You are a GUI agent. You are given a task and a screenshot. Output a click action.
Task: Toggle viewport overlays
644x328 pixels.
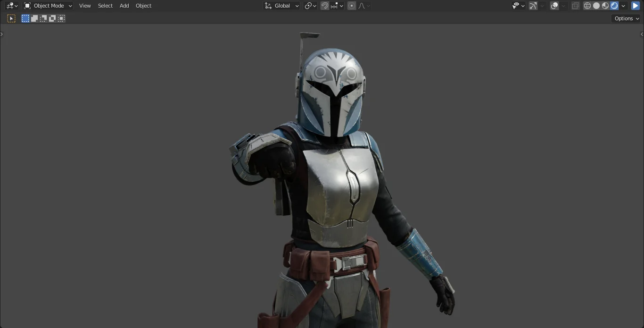pyautogui.click(x=553, y=6)
